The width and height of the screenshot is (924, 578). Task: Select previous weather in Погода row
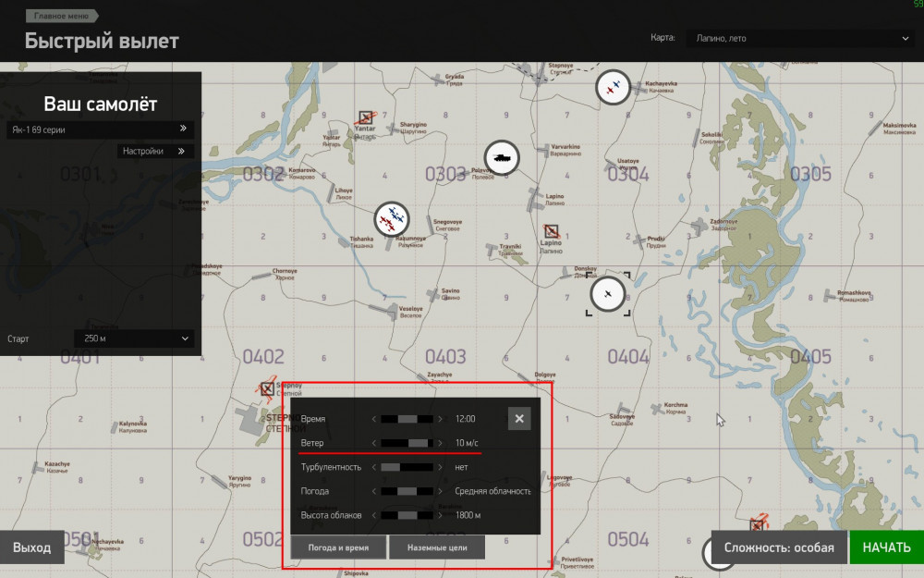click(x=374, y=491)
